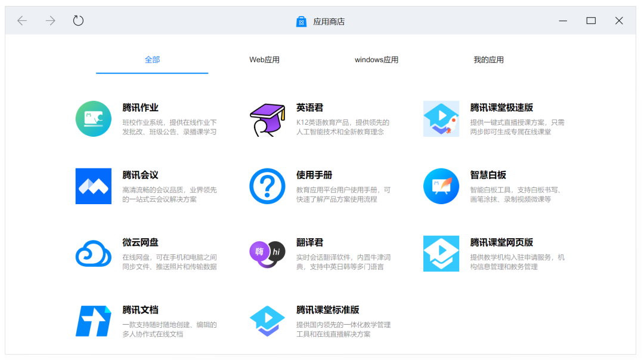
Task: Open the windows应用 tab
Action: point(376,59)
